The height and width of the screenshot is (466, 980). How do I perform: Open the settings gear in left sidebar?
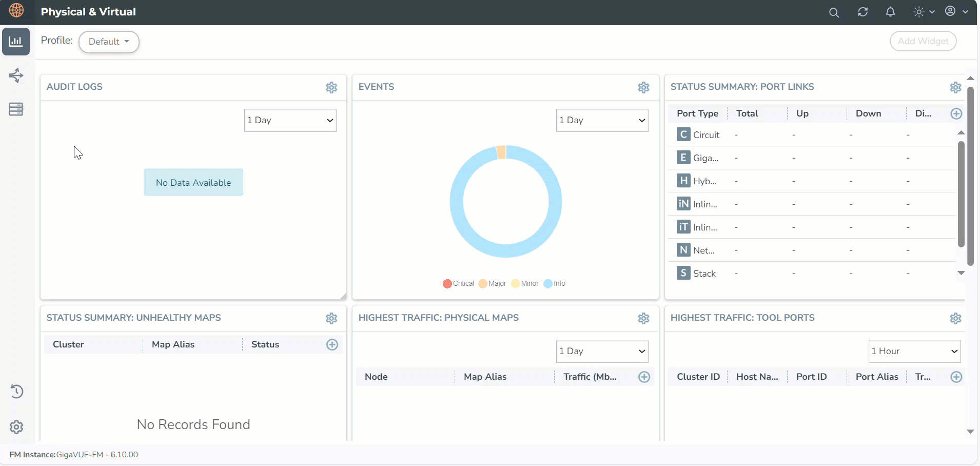[x=16, y=427]
